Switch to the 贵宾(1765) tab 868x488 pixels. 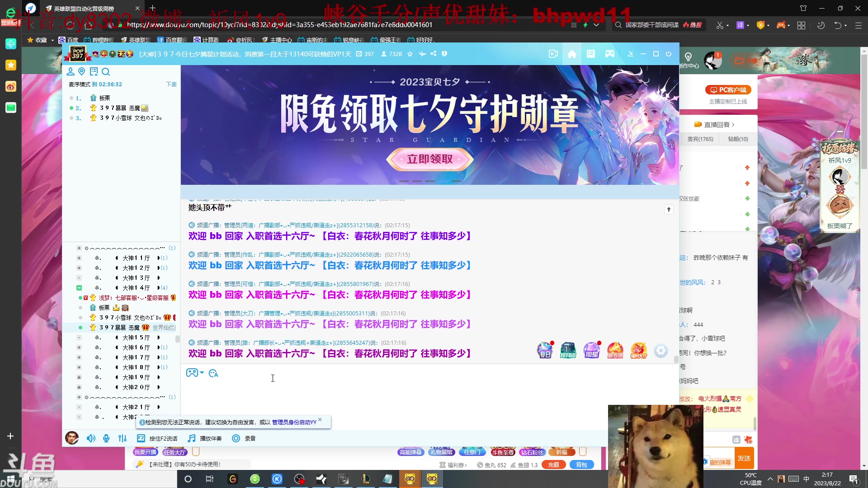click(700, 139)
